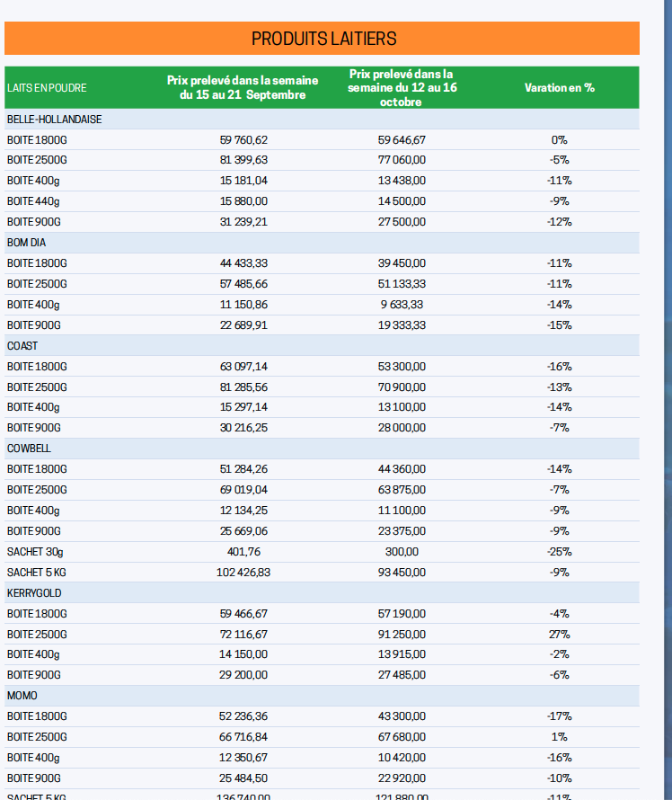Click the price 93 450,00

(402, 573)
